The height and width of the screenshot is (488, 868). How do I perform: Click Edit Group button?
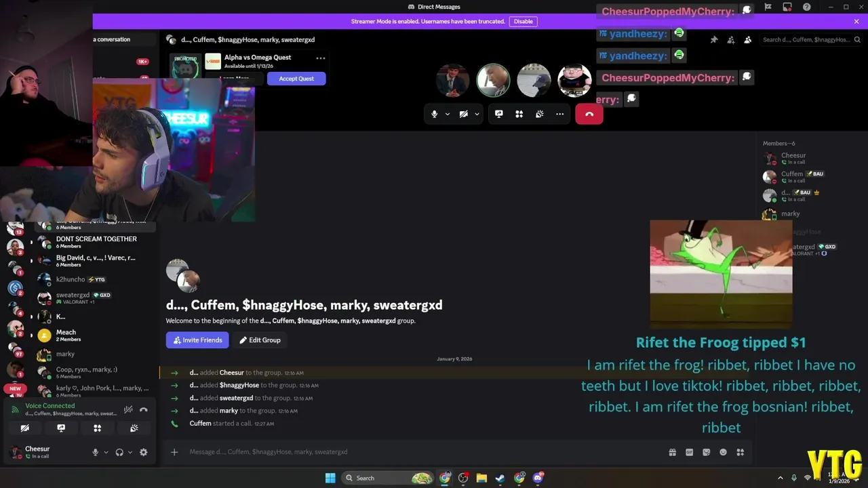click(x=260, y=340)
